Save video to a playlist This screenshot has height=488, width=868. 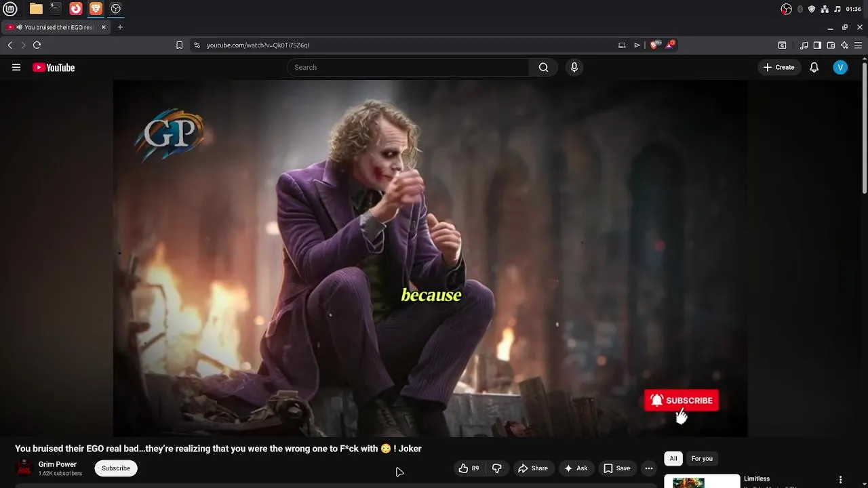pos(617,468)
